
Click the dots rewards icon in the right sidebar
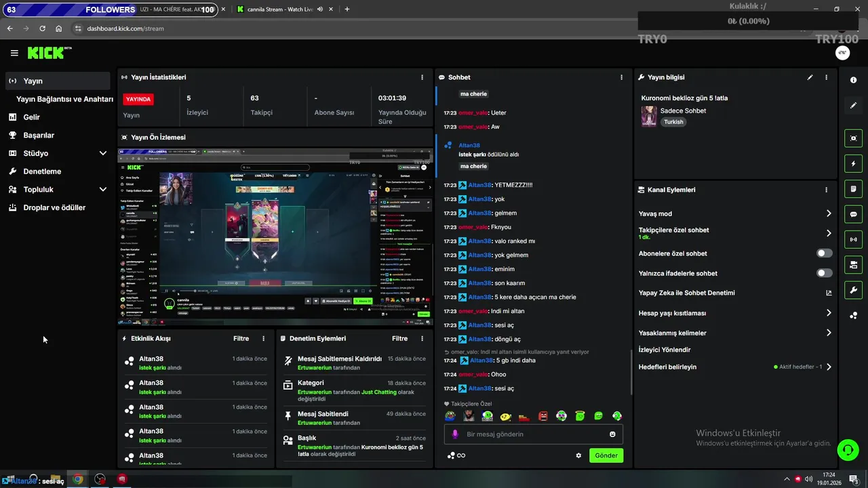pyautogui.click(x=853, y=316)
